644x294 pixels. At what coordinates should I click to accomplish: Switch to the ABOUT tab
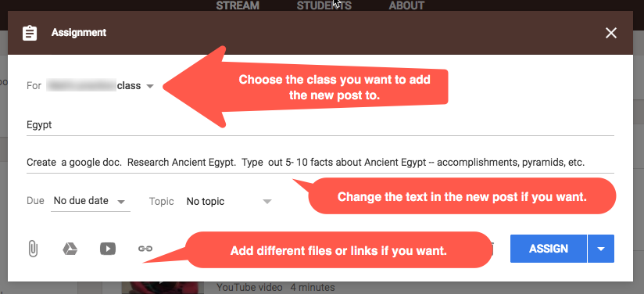(406, 5)
